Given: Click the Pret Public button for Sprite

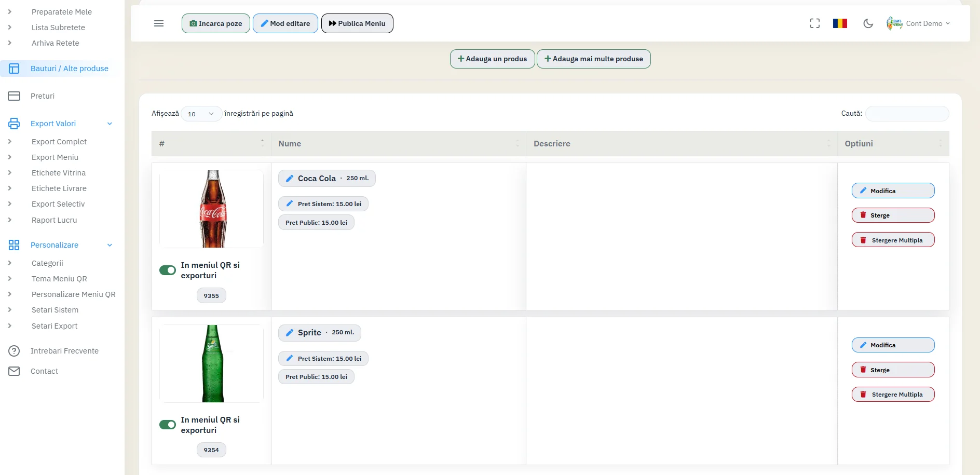Looking at the screenshot, I should [x=316, y=377].
